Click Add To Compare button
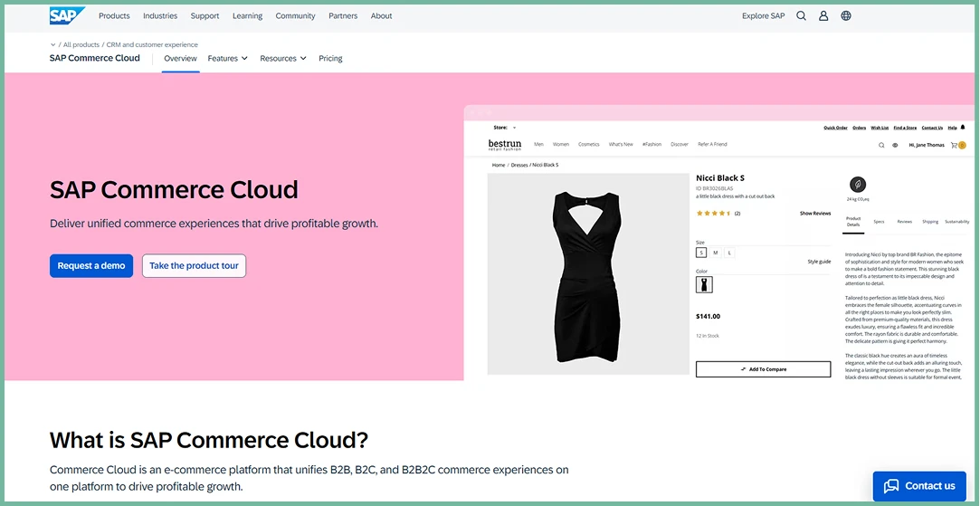Screen dimensions: 980x506 click(763, 369)
